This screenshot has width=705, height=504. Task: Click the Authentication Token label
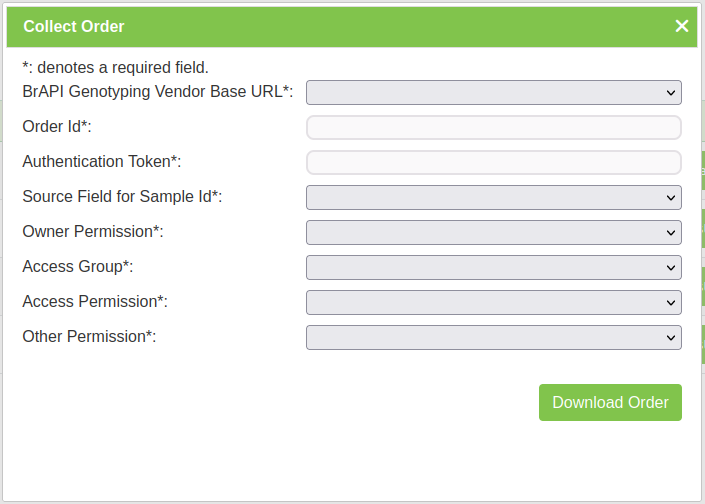[101, 162]
